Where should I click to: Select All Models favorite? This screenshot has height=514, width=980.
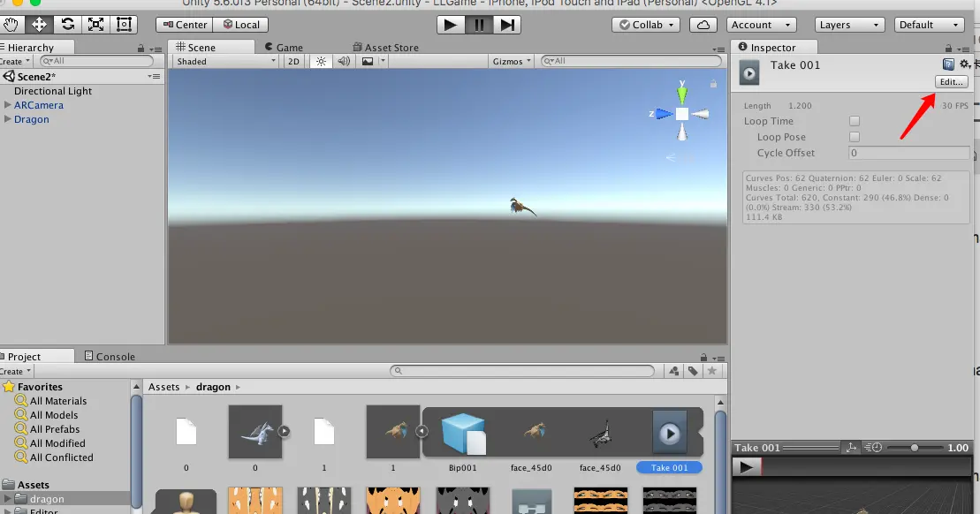click(x=54, y=415)
